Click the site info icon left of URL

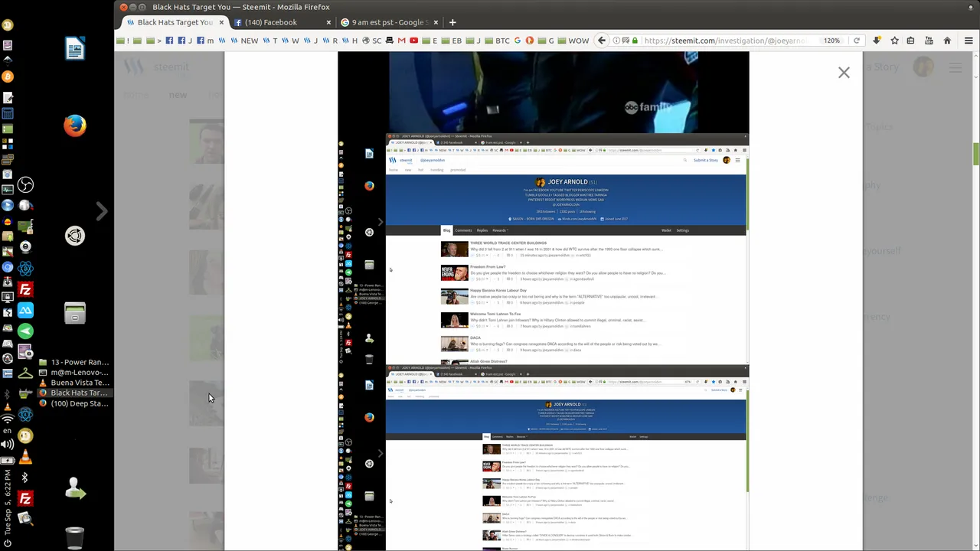coord(617,41)
